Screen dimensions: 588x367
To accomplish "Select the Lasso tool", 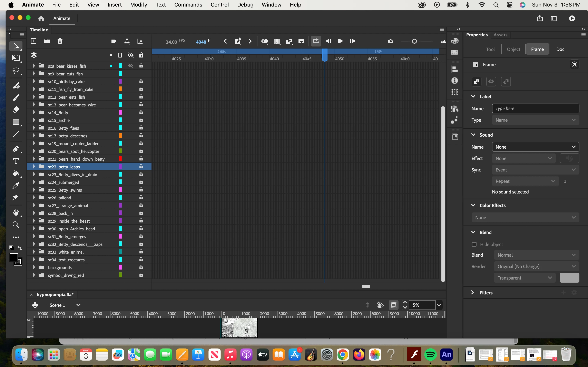I will pos(16,71).
